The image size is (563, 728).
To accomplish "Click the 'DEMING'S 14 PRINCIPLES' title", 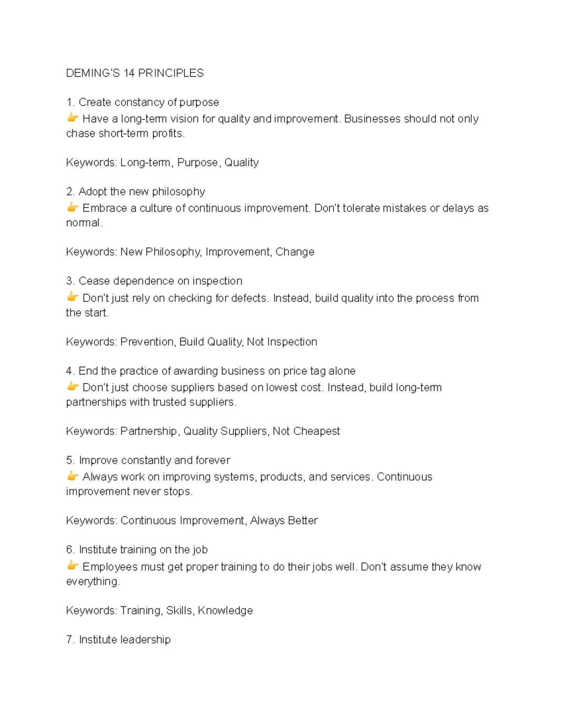I will pyautogui.click(x=135, y=73).
